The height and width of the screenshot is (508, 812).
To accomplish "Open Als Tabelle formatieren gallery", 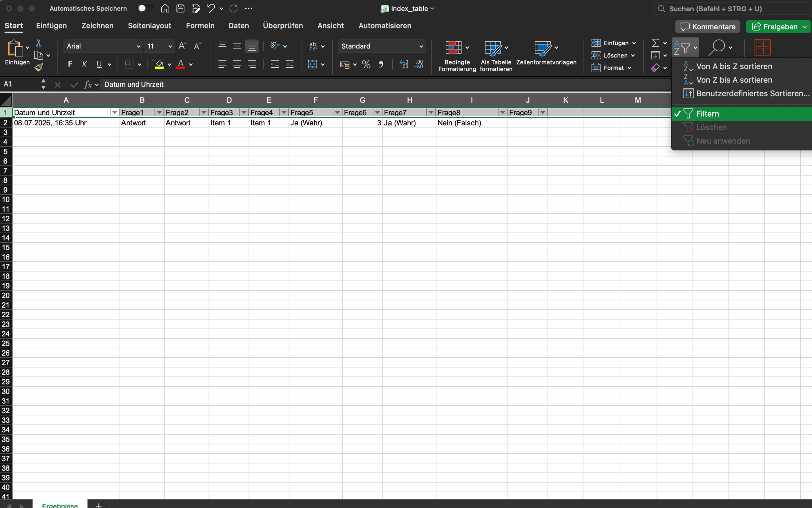I will (x=496, y=56).
